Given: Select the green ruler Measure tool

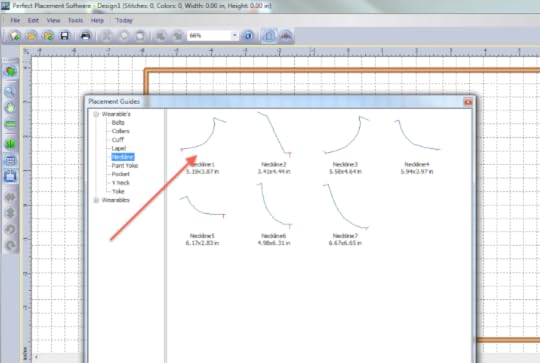Looking at the screenshot, I should 10,124.
